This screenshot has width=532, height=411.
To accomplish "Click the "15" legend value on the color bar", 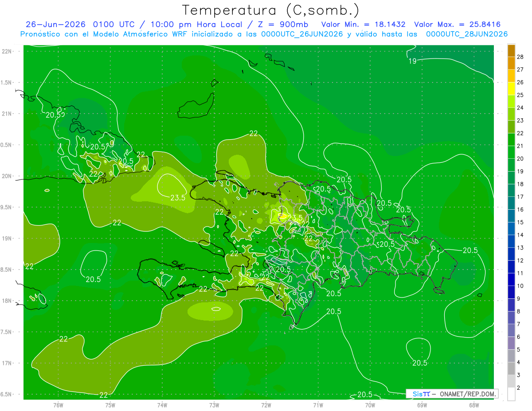I will coord(520,222).
